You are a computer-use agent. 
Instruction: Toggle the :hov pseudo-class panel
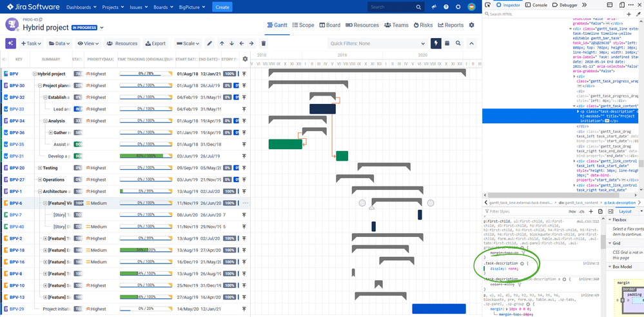click(x=572, y=211)
